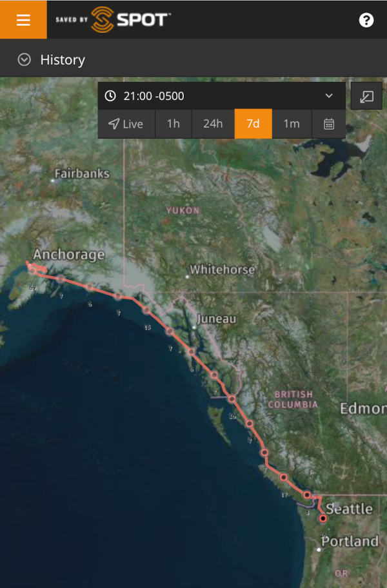This screenshot has height=588, width=387.
Task: Click the track marker near Juneau
Action: [192, 352]
